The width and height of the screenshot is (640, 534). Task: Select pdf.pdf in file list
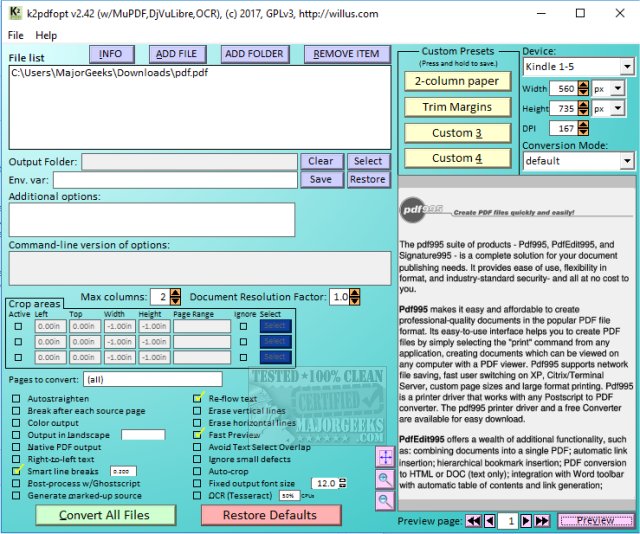[109, 73]
